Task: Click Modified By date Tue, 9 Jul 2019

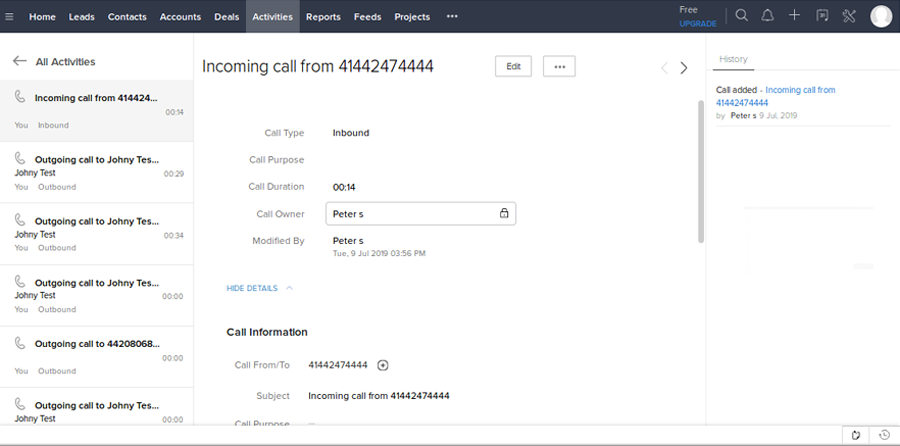Action: tap(379, 253)
